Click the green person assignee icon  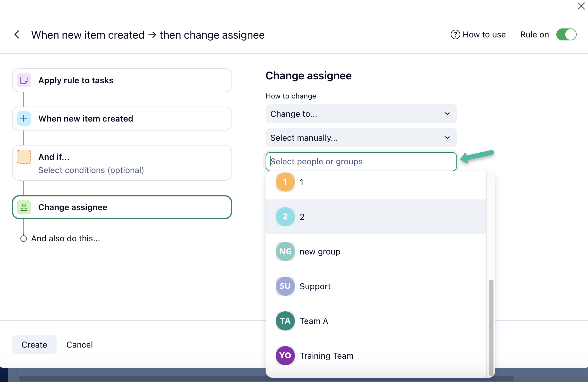pyautogui.click(x=24, y=207)
